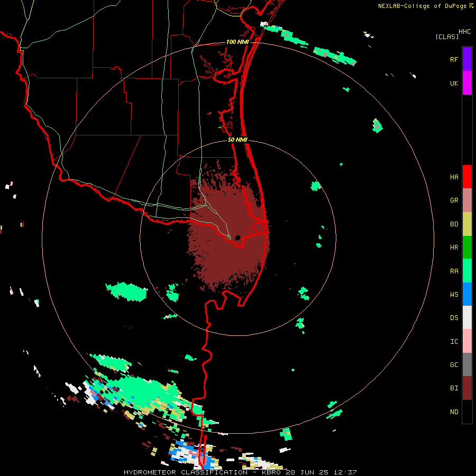Click the "HHC" product code text
Screen dimensions: 476x476
point(464,32)
